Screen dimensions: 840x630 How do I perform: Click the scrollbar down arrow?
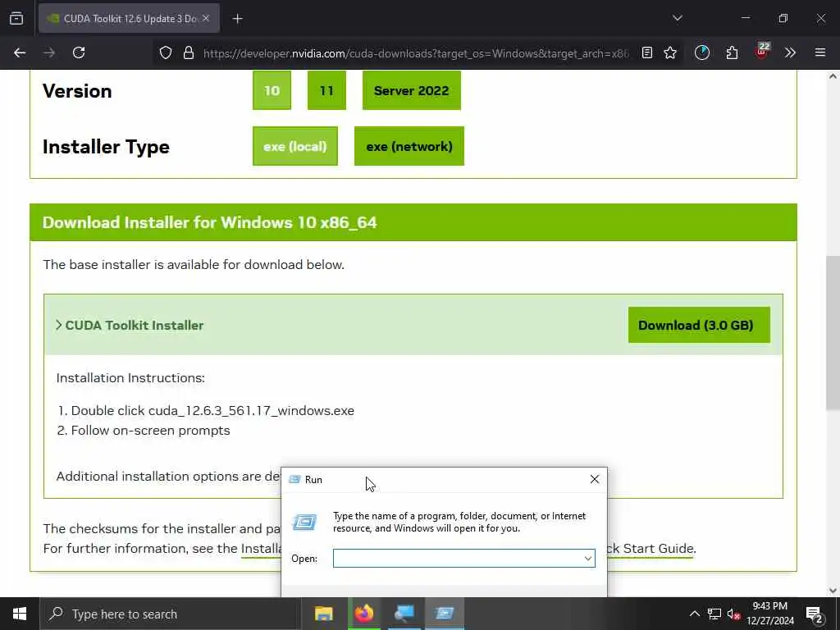(x=833, y=591)
